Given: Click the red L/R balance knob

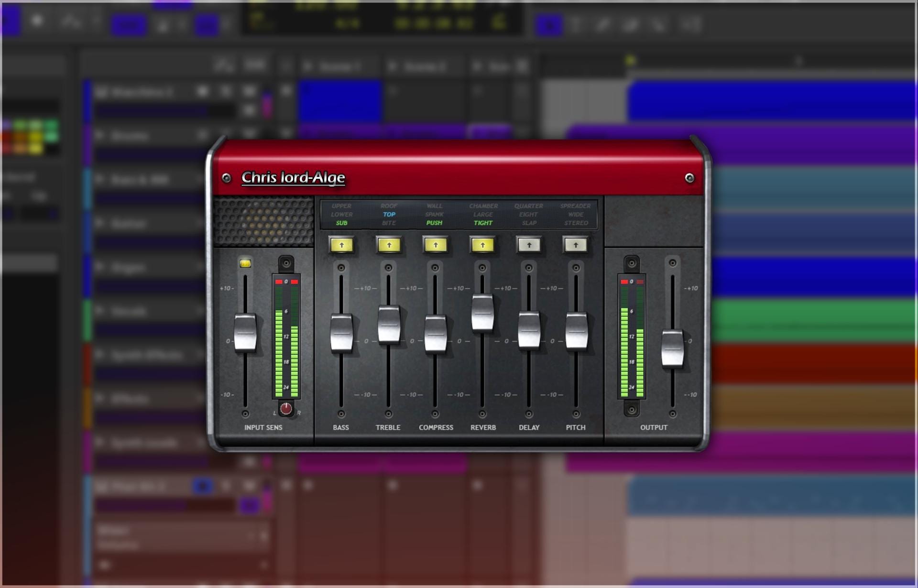Looking at the screenshot, I should pos(286,409).
